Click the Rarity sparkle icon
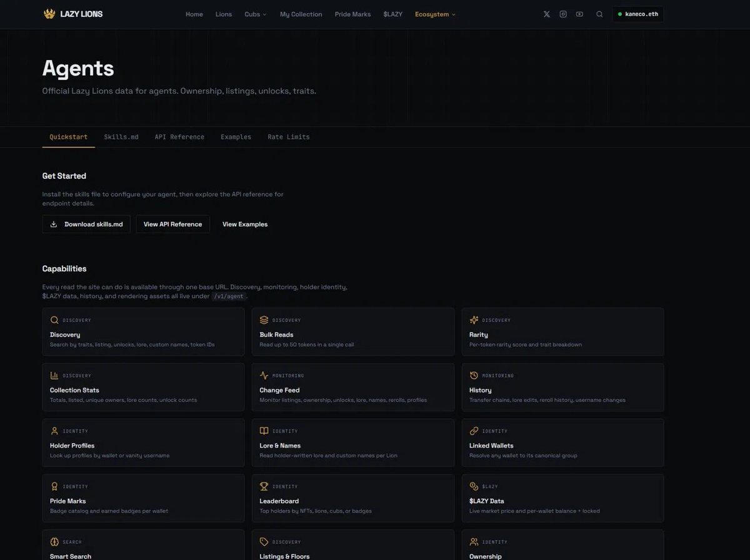 click(x=474, y=320)
